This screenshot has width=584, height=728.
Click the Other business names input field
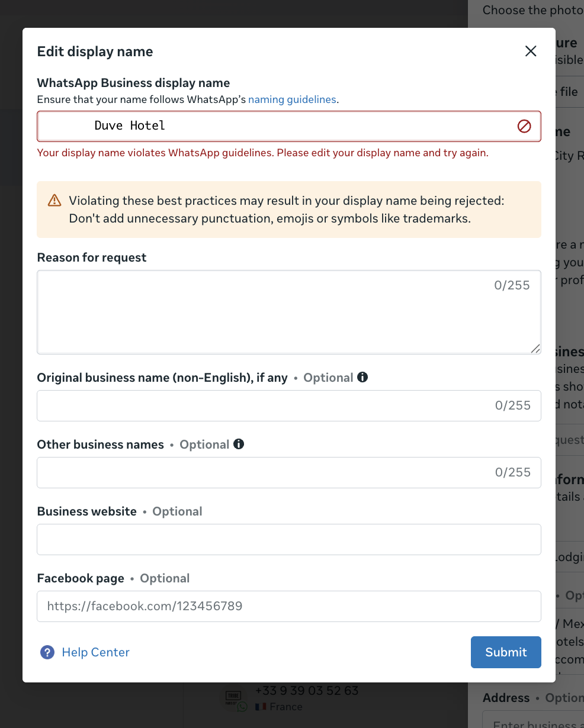[x=289, y=472]
